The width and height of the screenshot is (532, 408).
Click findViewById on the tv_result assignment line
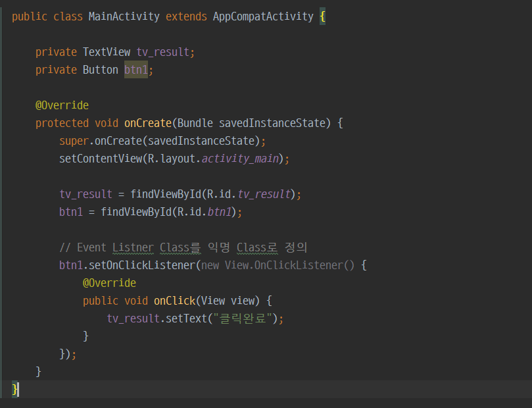pos(166,194)
